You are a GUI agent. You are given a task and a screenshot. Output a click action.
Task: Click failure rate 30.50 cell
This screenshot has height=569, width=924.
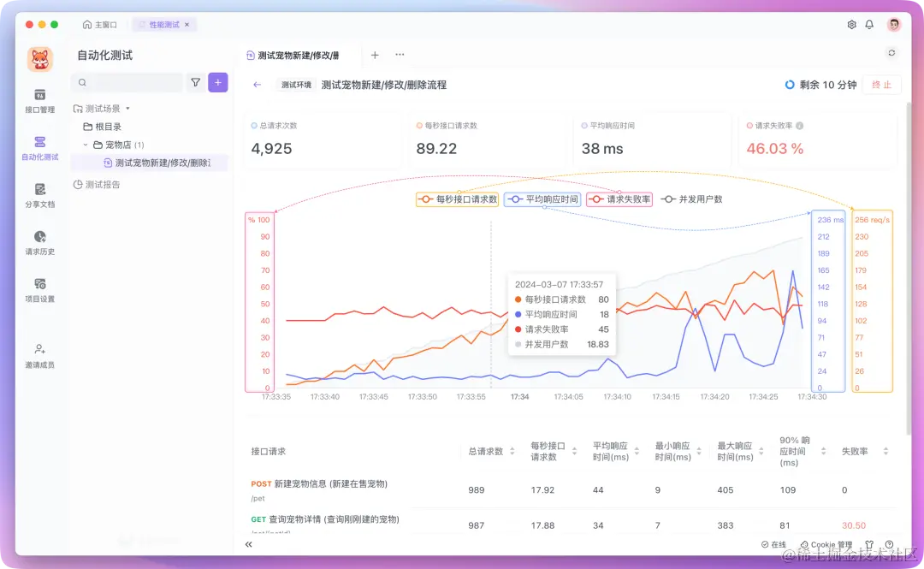click(x=853, y=525)
